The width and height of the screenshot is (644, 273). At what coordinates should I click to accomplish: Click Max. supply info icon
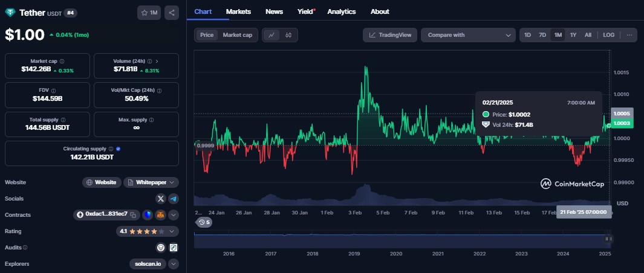point(151,120)
